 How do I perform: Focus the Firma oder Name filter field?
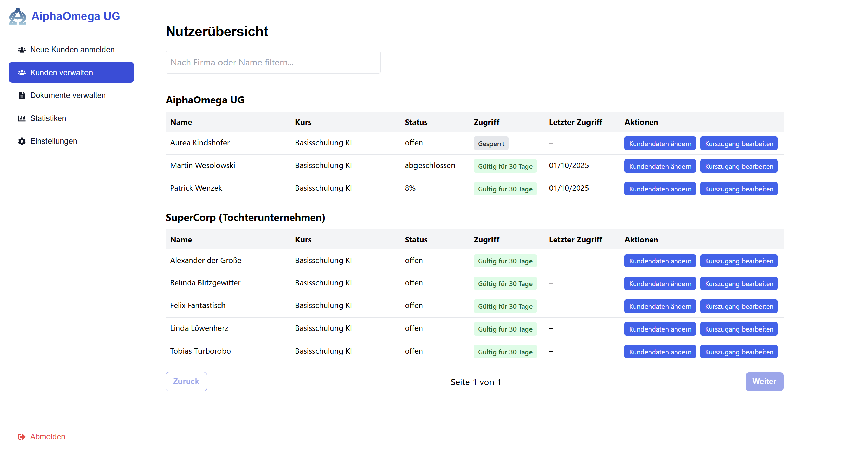(273, 62)
